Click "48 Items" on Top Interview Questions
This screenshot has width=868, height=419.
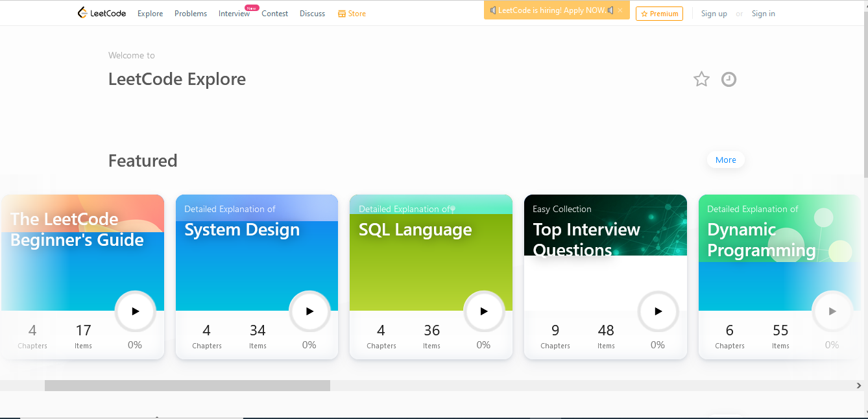(606, 336)
